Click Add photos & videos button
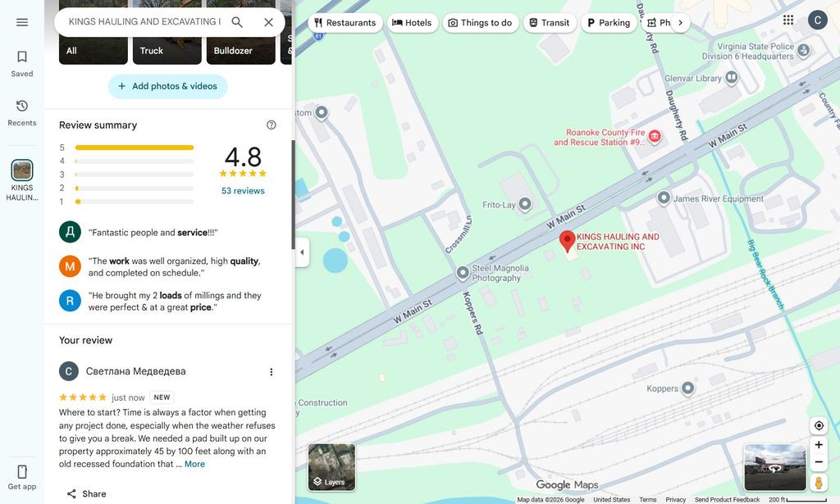The width and height of the screenshot is (840, 504). (167, 86)
